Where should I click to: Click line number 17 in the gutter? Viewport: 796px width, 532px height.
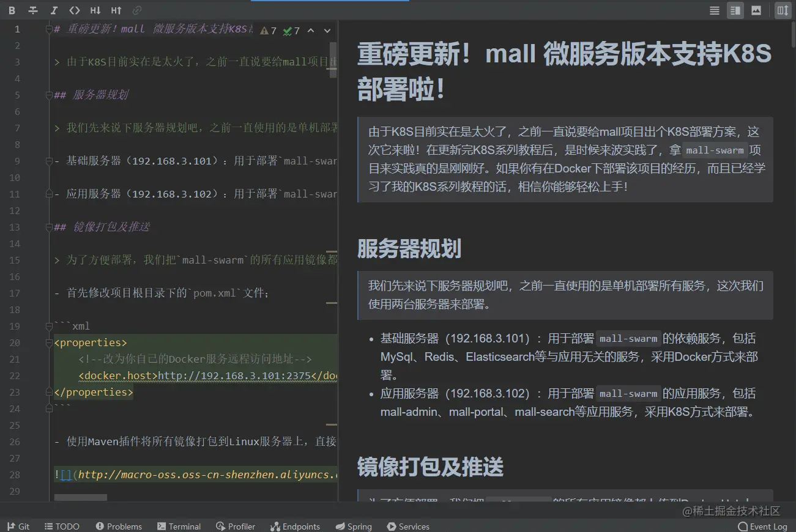coord(15,293)
